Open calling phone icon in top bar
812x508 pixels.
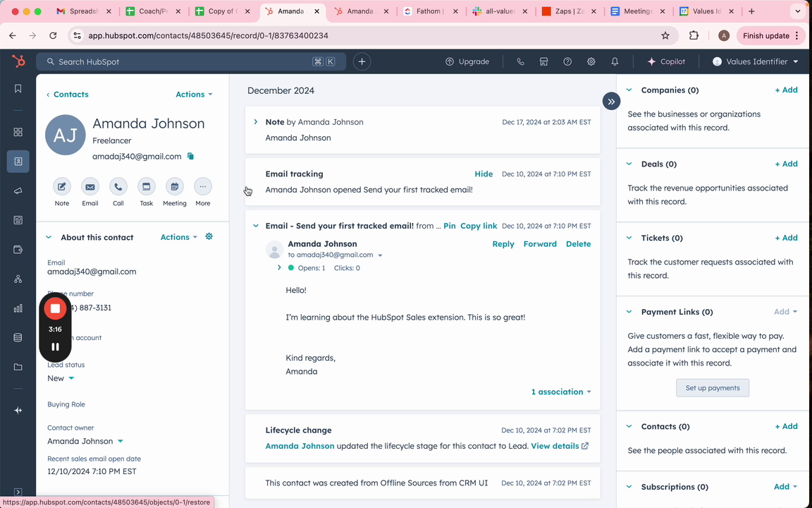(x=520, y=61)
